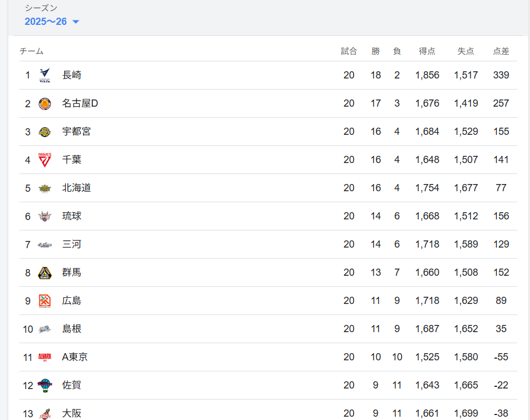Open the 佐賀 team logo

click(x=45, y=385)
